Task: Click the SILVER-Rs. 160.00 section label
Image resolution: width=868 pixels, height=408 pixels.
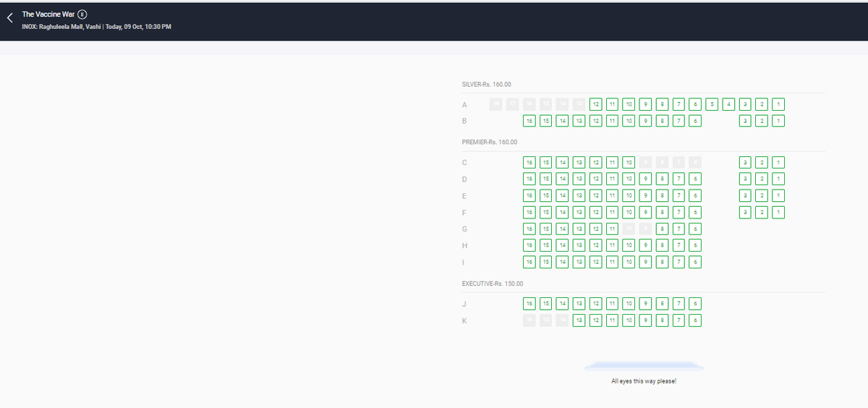Action: click(x=486, y=85)
